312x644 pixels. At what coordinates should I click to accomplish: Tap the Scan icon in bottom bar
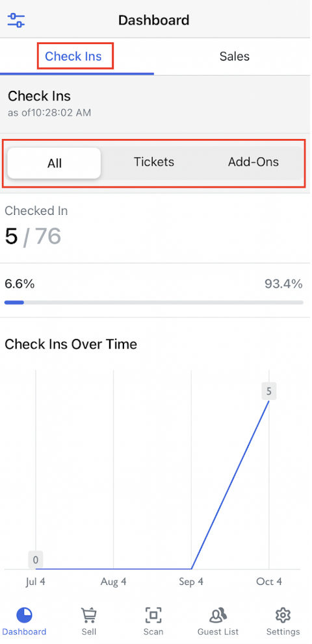[153, 615]
